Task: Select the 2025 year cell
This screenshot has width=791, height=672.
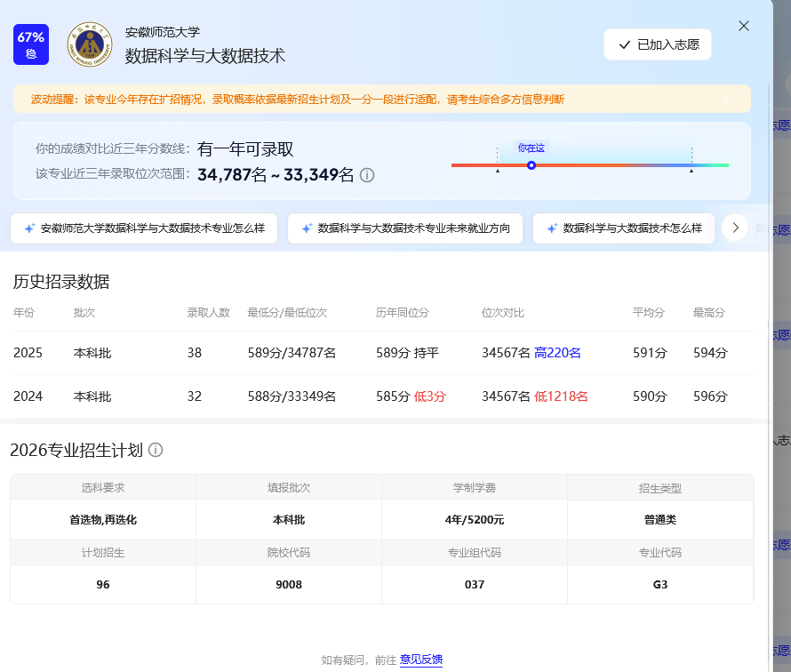Action: pyautogui.click(x=28, y=353)
